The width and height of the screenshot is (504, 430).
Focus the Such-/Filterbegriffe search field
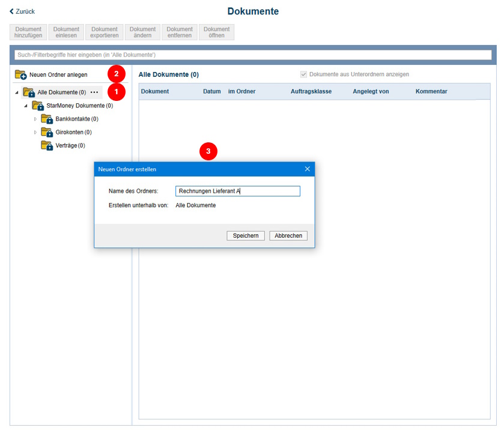[252, 55]
